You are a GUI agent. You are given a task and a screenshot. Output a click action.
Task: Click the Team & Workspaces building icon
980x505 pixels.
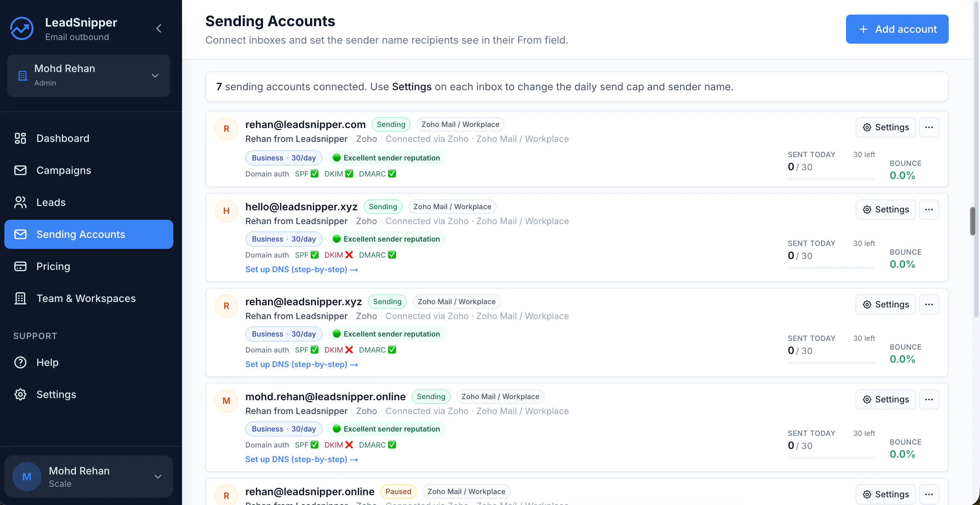20,298
